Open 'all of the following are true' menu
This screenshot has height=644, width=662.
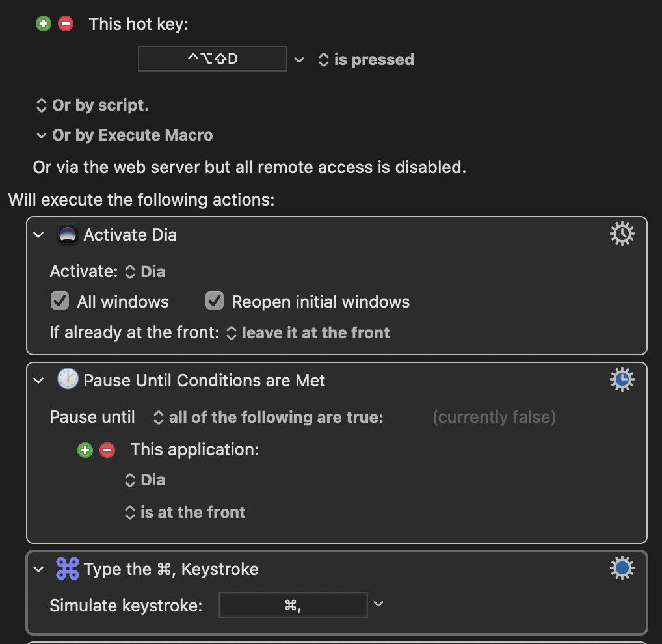tap(269, 418)
